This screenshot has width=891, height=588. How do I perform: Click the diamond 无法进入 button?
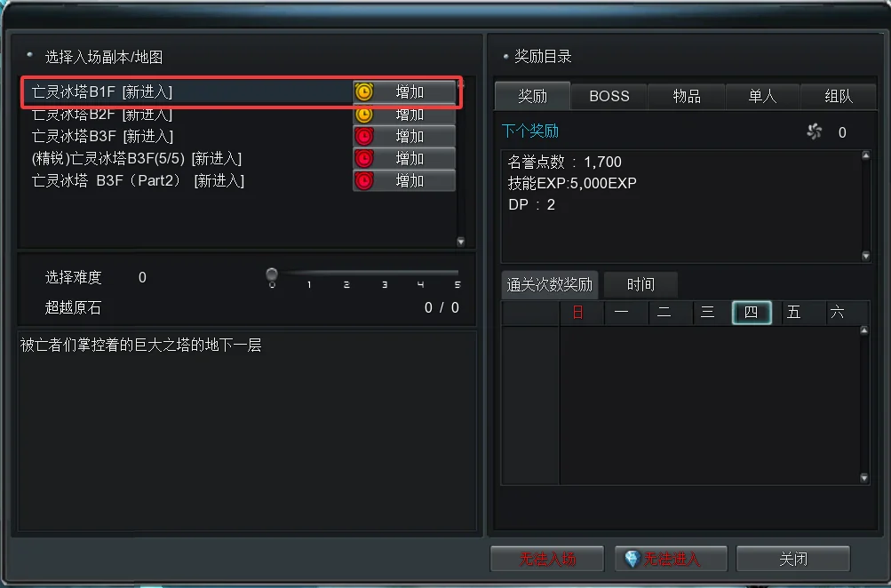tap(671, 559)
